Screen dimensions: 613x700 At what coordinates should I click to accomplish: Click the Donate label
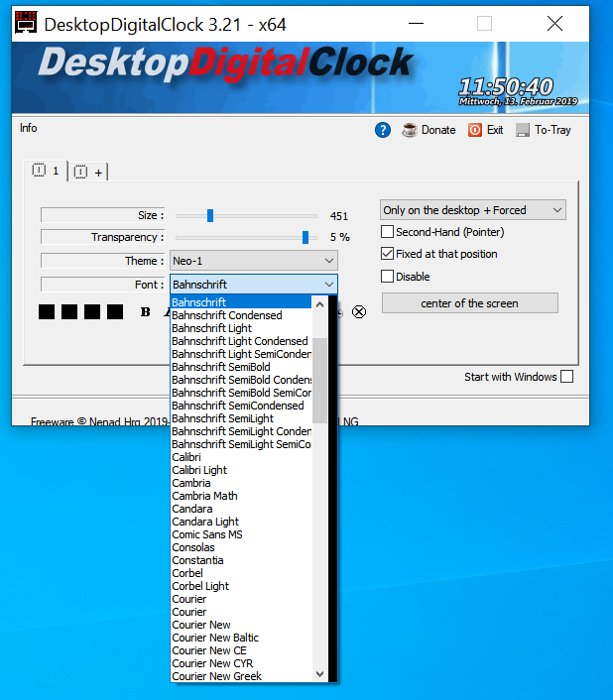tap(438, 130)
